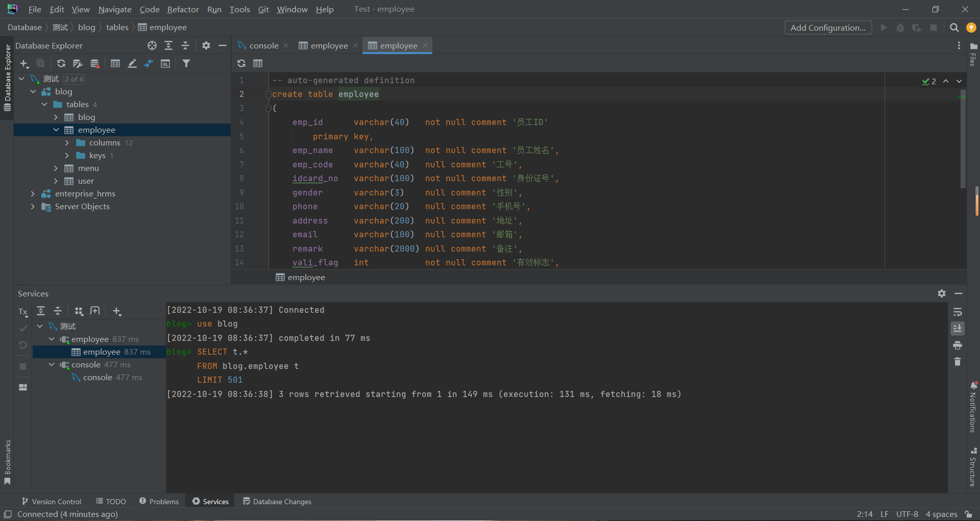Open the Refactor menu
This screenshot has width=980, height=521.
pyautogui.click(x=183, y=9)
